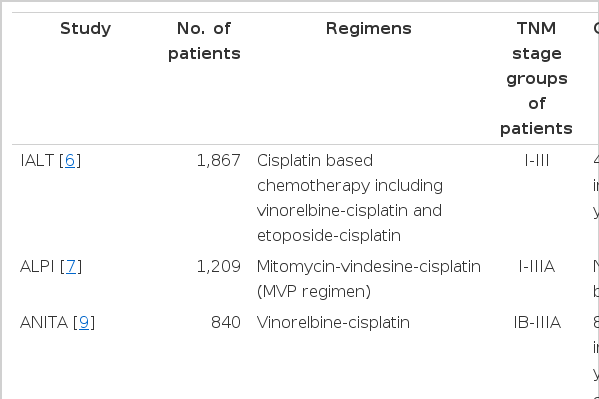The image size is (599, 399).
Task: Select the ALPI study name text
Action: tap(37, 266)
